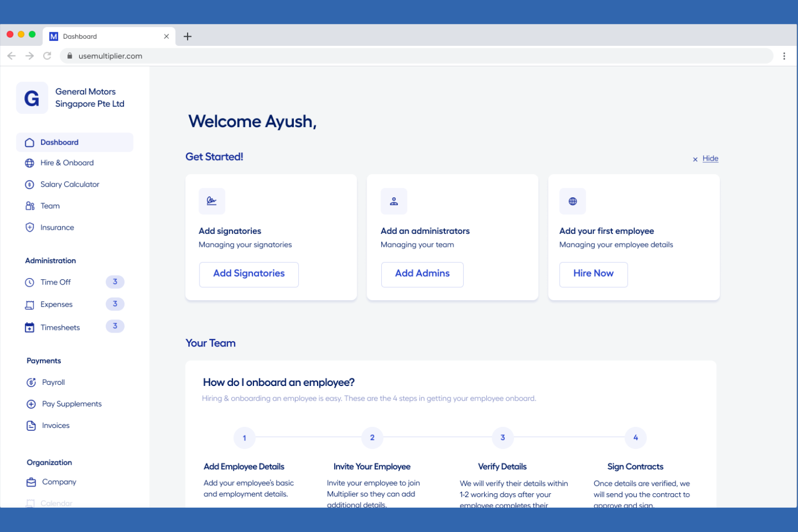Select the Dashboard menu item

point(59,142)
